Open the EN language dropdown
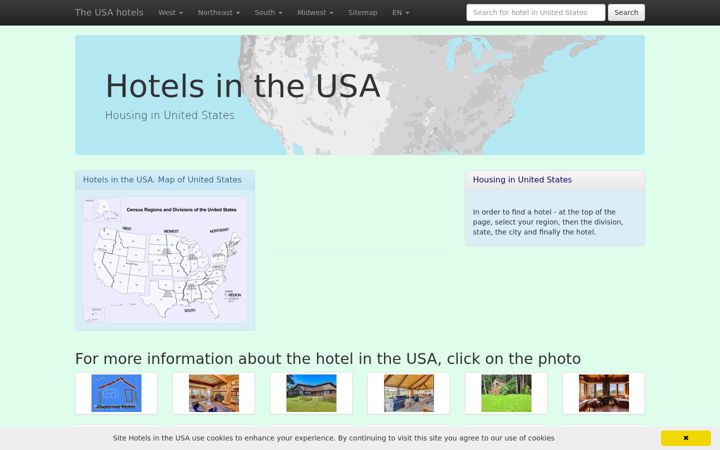The height and width of the screenshot is (450, 720). point(400,12)
